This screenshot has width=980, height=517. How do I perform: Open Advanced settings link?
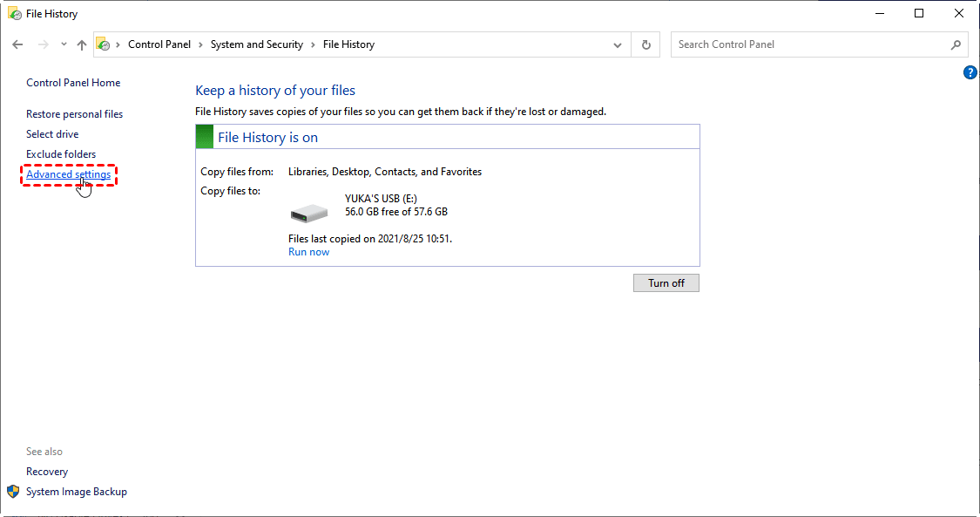pos(69,174)
